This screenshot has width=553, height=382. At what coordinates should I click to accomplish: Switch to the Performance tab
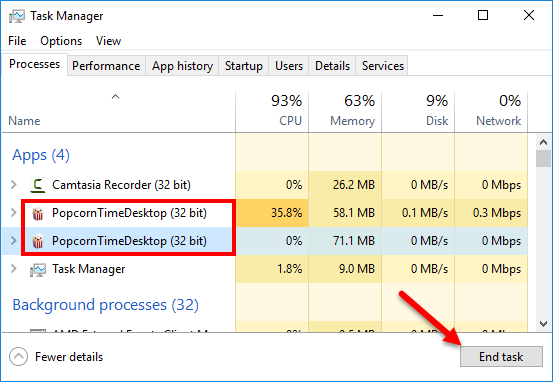tap(106, 66)
